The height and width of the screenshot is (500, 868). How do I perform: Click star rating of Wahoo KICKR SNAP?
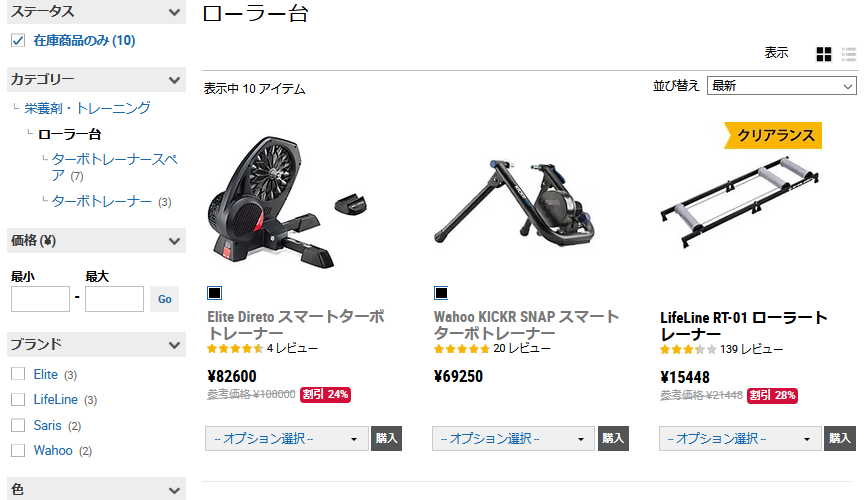462,349
